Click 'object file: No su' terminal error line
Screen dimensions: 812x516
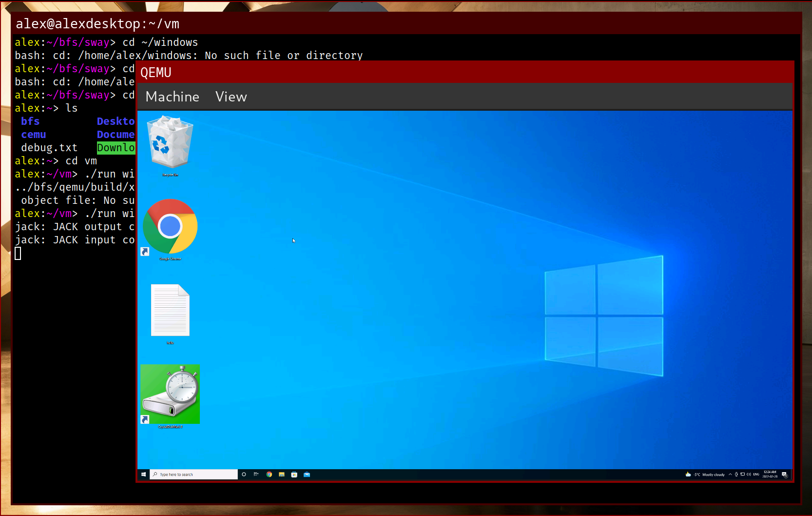click(x=78, y=200)
